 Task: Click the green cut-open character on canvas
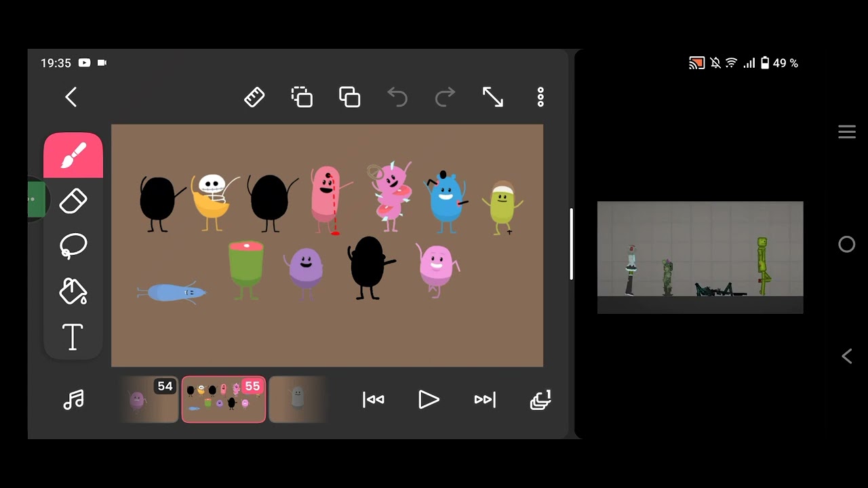pyautogui.click(x=245, y=270)
